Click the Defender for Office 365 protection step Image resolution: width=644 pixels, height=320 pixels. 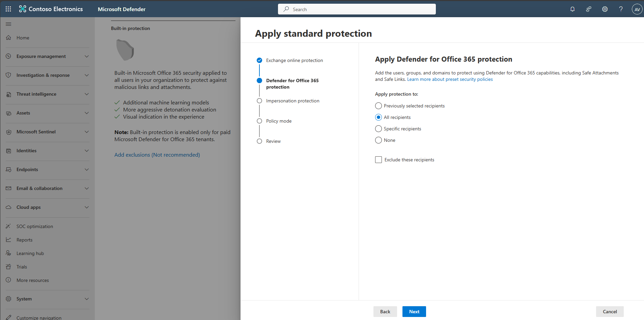pyautogui.click(x=292, y=84)
